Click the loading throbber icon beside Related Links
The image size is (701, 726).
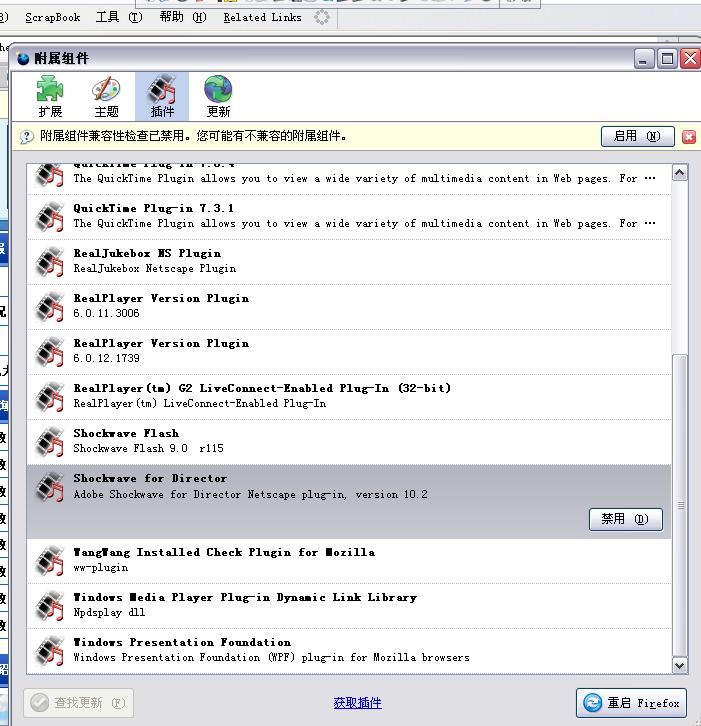pos(322,18)
